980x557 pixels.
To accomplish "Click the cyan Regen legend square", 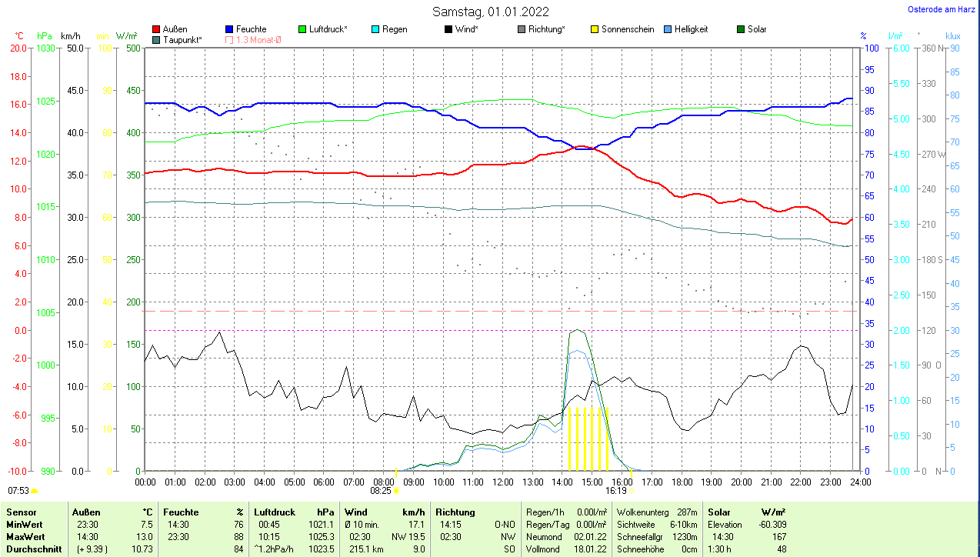I will click(x=375, y=29).
